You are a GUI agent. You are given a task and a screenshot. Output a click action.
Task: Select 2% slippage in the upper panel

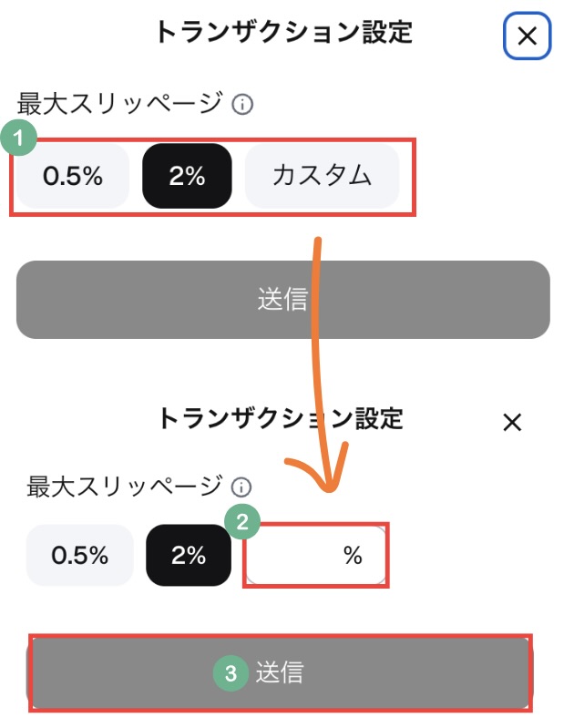(187, 176)
